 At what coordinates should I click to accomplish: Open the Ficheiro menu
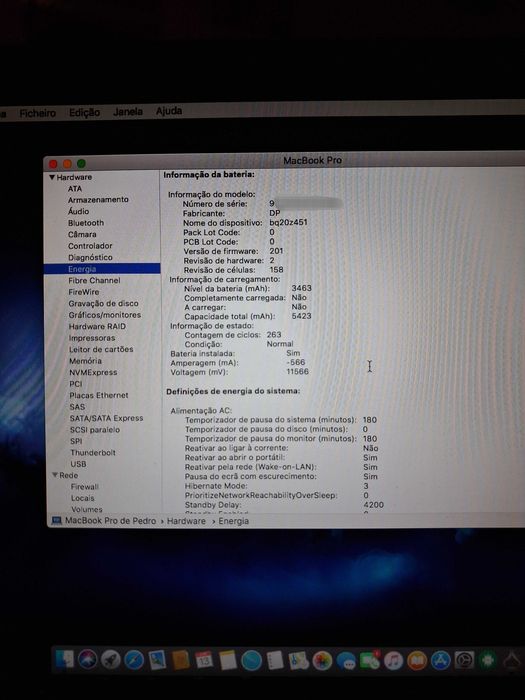(x=38, y=113)
